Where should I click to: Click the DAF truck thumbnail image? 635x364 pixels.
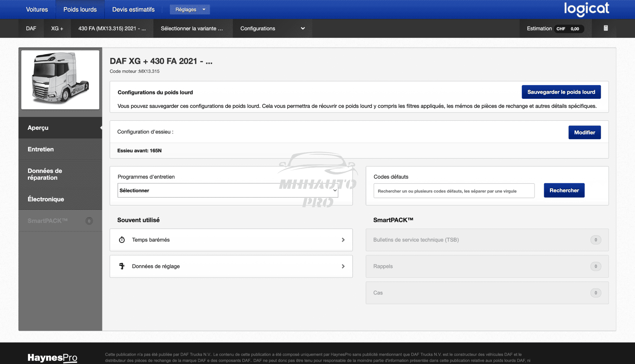point(60,80)
